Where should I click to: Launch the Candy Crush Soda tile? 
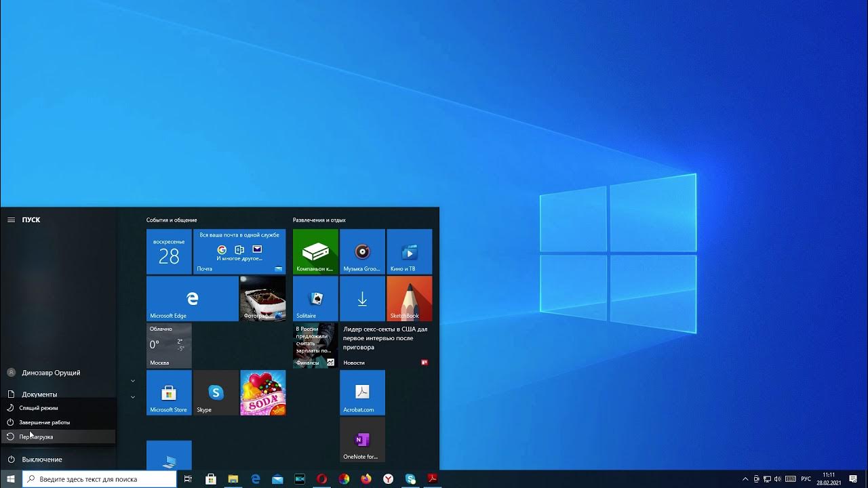point(262,392)
